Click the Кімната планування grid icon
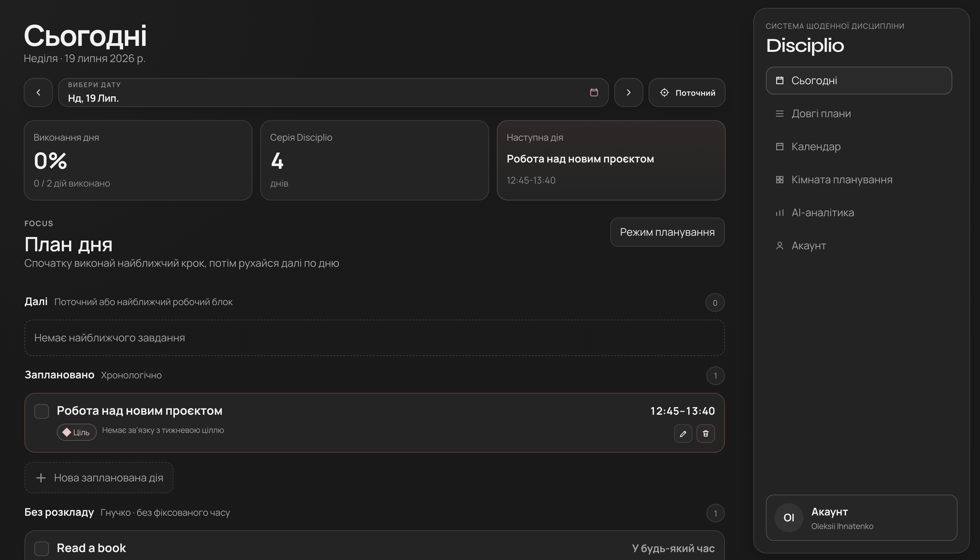The width and height of the screenshot is (980, 560). click(779, 180)
